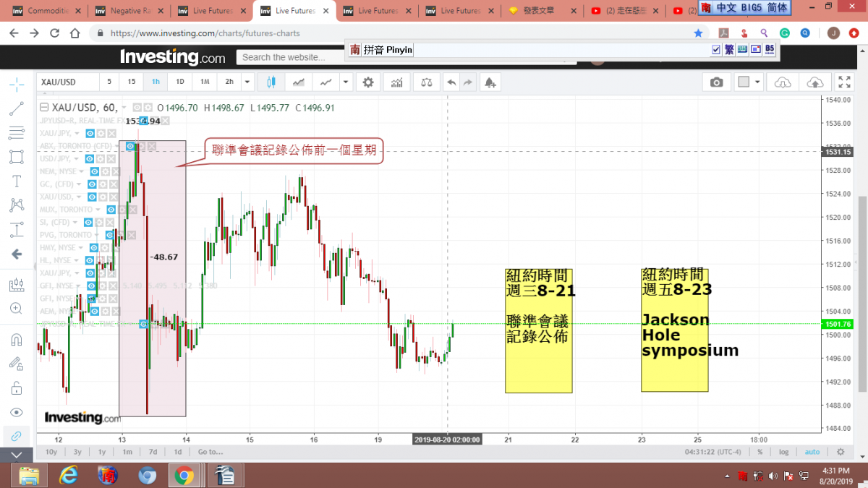Click the candlestick chart style icon
868x488 pixels.
pyautogui.click(x=271, y=82)
